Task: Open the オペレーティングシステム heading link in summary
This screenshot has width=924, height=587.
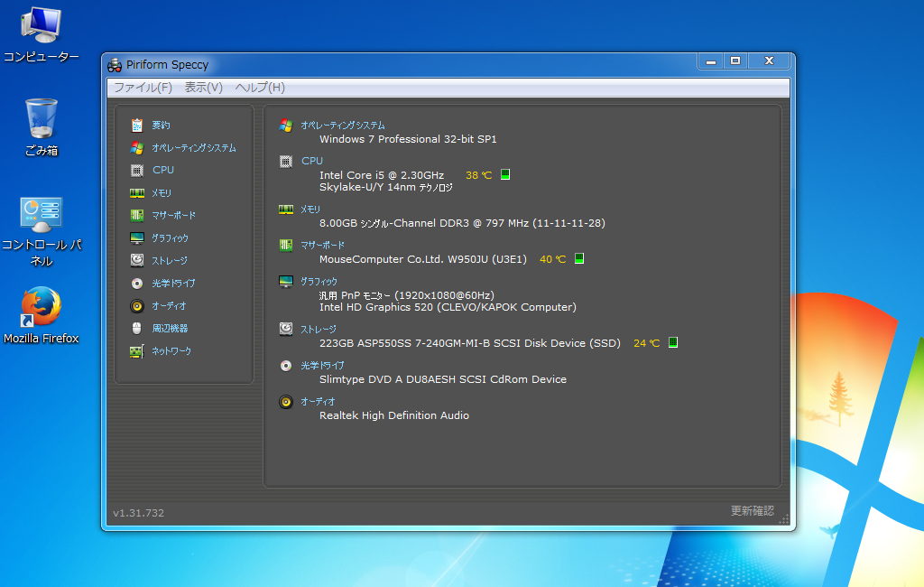Action: (342, 125)
